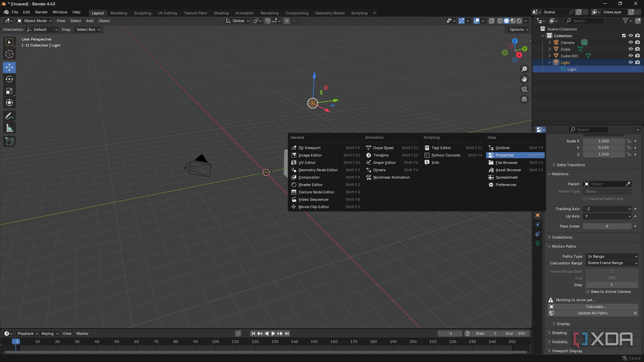Image resolution: width=644 pixels, height=362 pixels.
Task: Select Graph Editor in Animation list
Action: (x=392, y=163)
